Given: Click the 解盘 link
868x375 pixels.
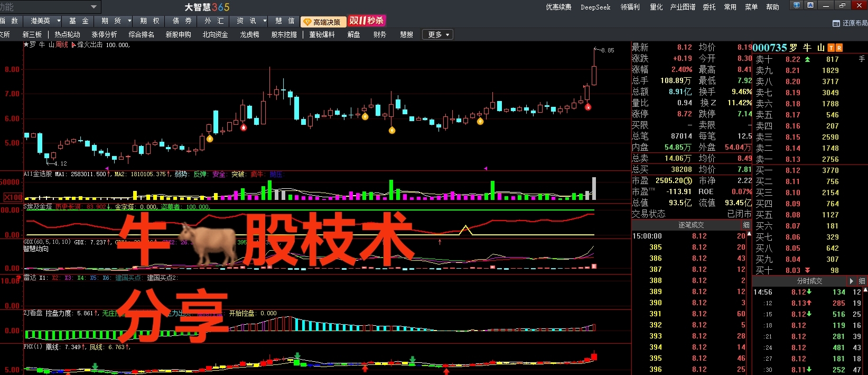Looking at the screenshot, I should [x=354, y=35].
